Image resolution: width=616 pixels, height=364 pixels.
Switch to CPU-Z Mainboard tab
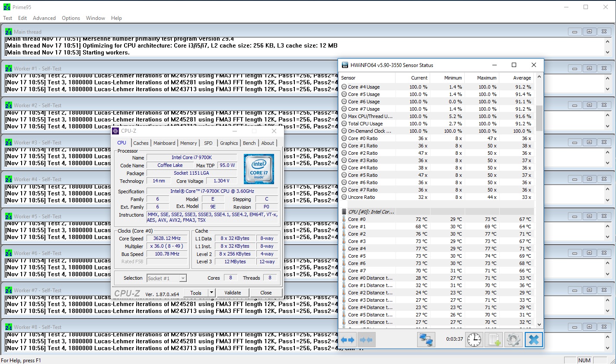(164, 143)
